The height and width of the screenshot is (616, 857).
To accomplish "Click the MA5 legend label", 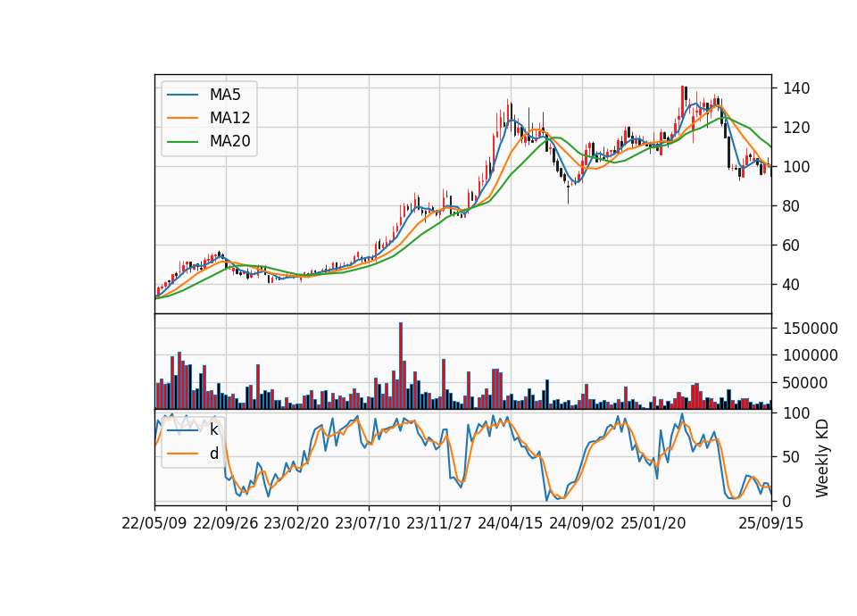I will click(225, 95).
